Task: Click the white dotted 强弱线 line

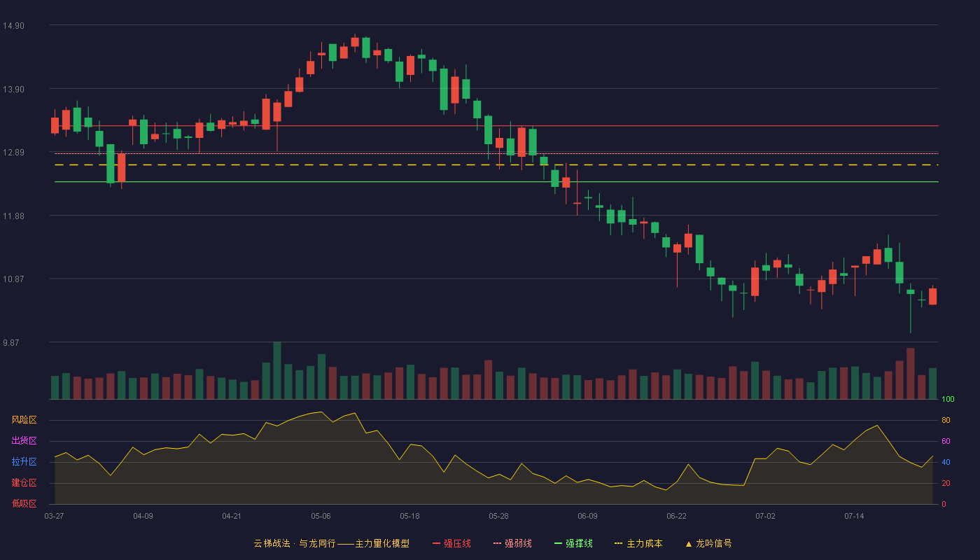Action: point(496,153)
